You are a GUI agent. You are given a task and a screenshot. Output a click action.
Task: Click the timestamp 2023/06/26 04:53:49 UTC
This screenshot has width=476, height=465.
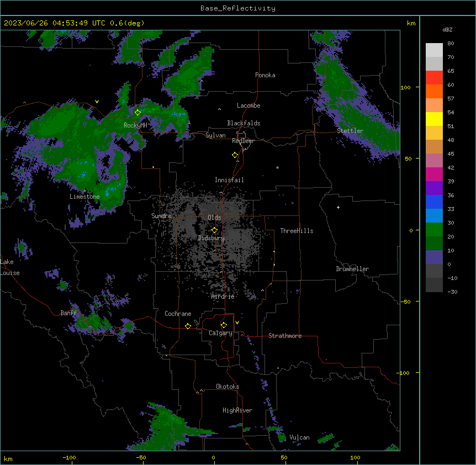click(54, 23)
